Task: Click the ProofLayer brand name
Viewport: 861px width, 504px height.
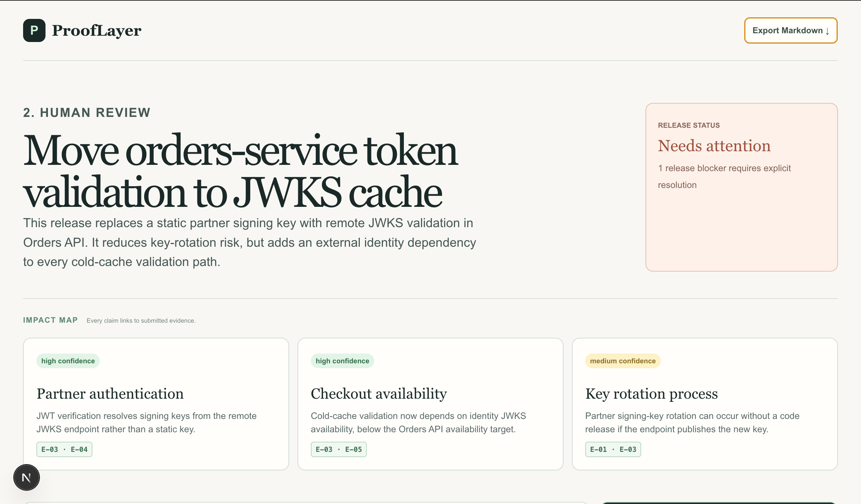Action: [97, 31]
